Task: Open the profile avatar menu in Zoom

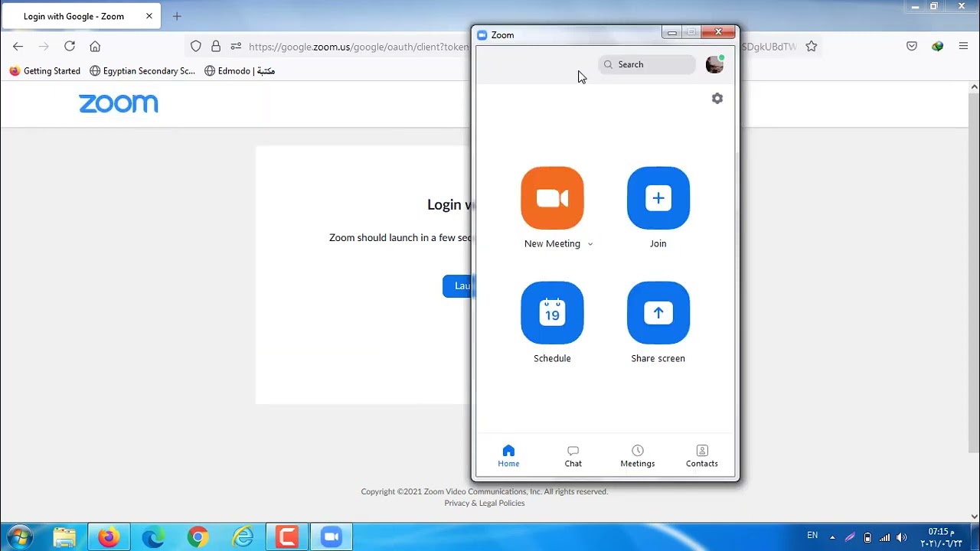Action: 714,65
